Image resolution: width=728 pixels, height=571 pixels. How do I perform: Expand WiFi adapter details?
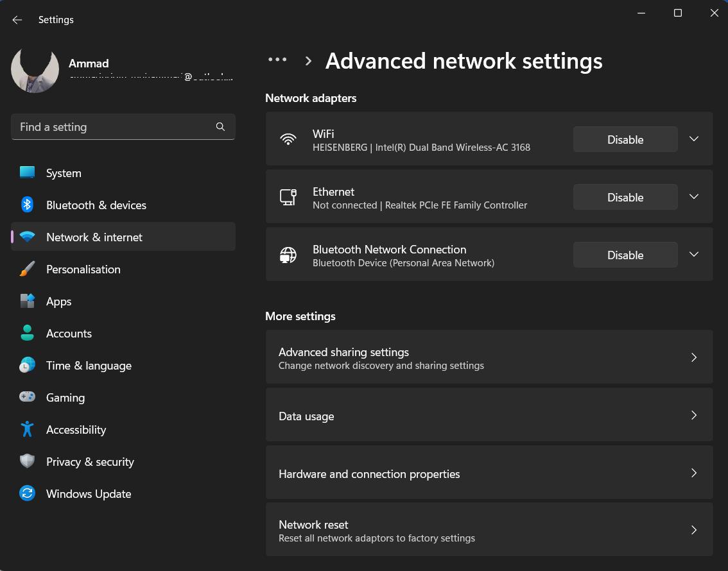pos(693,139)
